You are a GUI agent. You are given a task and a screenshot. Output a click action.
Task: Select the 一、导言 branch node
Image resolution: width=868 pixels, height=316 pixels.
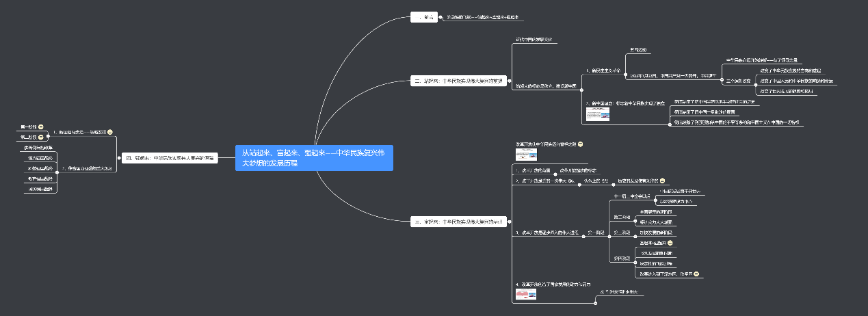423,17
